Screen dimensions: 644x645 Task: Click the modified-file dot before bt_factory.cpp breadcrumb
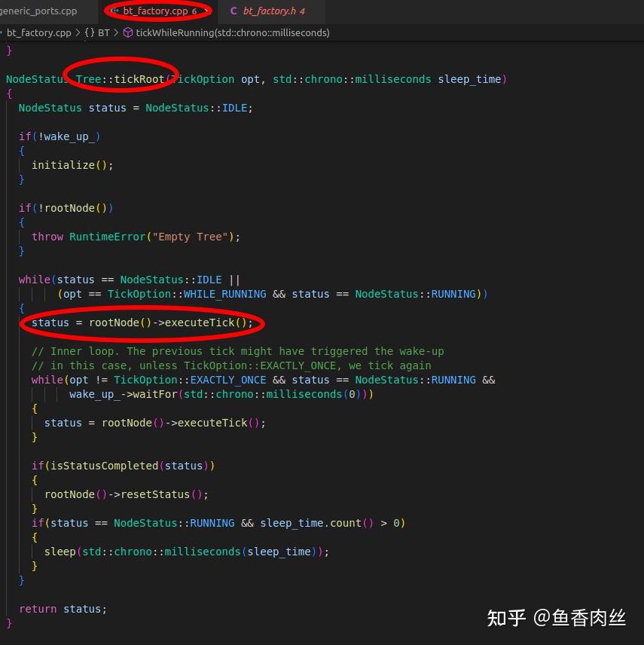point(3,32)
